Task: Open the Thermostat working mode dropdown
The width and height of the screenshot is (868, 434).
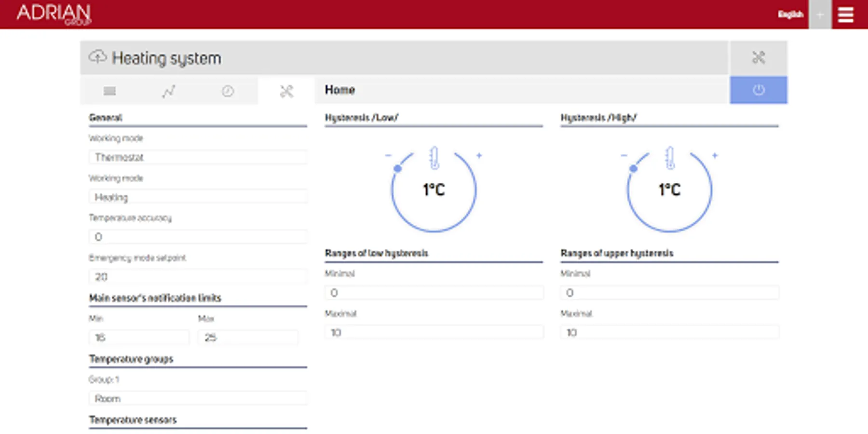Action: click(198, 157)
